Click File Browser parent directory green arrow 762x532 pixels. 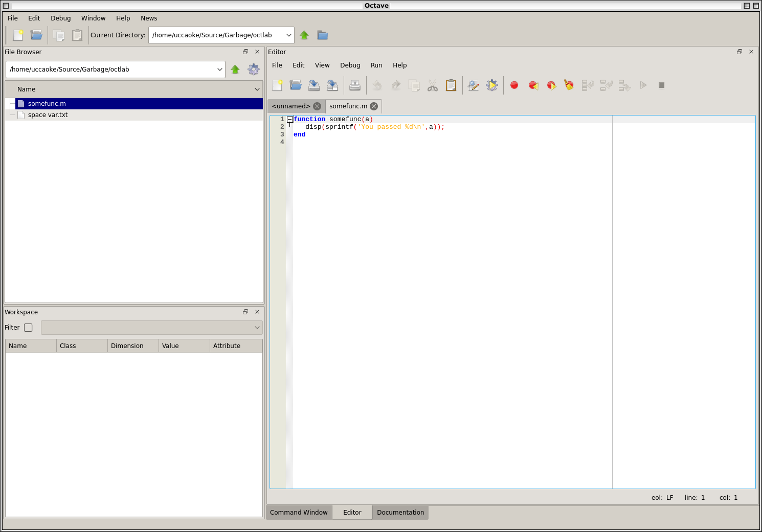pyautogui.click(x=235, y=70)
